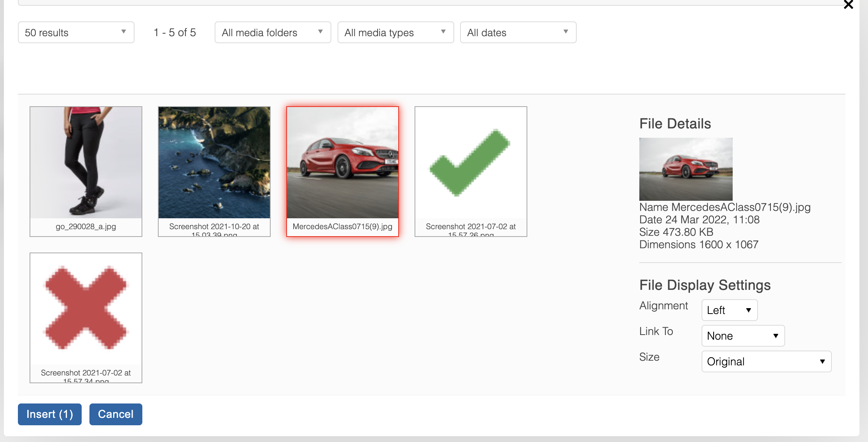Open the Size dropdown showing Original
The height and width of the screenshot is (442, 868).
(x=766, y=361)
